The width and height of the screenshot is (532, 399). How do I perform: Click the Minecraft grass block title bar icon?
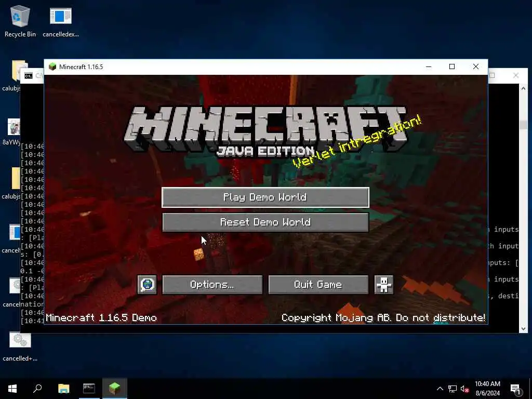(x=52, y=66)
